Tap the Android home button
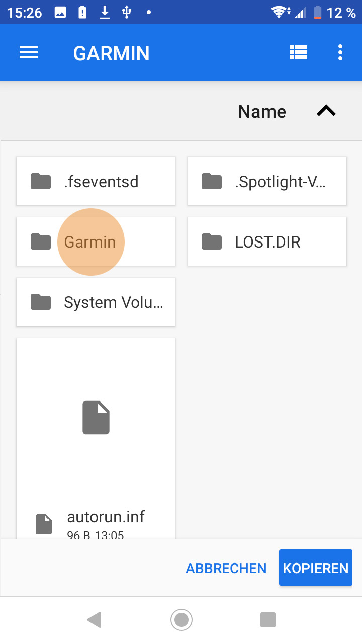The image size is (362, 644). click(x=181, y=620)
